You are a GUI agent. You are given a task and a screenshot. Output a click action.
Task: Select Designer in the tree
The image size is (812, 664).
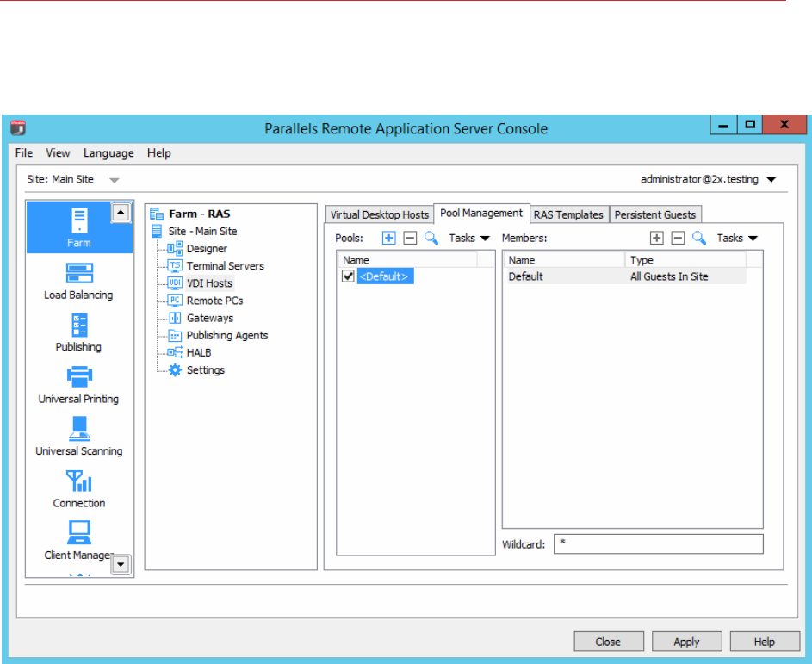point(207,249)
